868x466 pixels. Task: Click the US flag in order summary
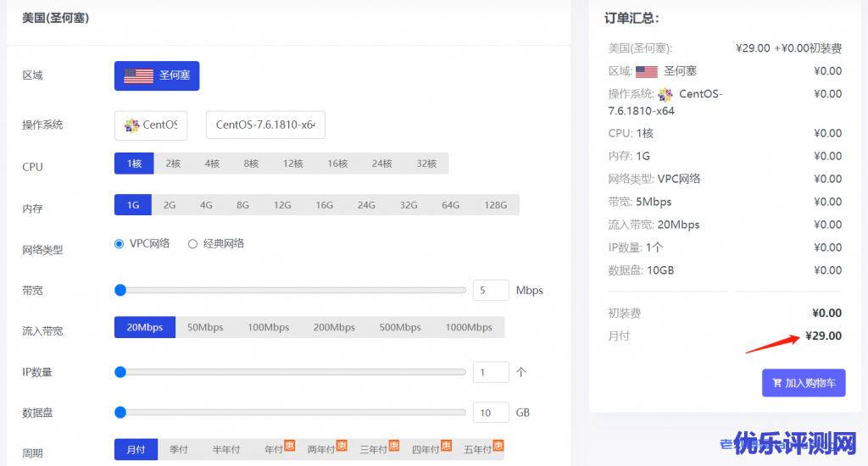tap(647, 72)
